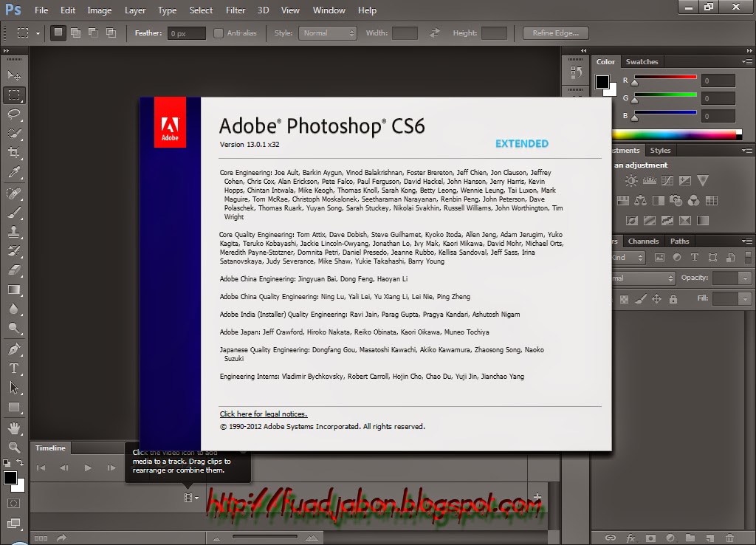Viewport: 756px width, 545px height.
Task: Select the Clone Stamp tool
Action: point(14,232)
